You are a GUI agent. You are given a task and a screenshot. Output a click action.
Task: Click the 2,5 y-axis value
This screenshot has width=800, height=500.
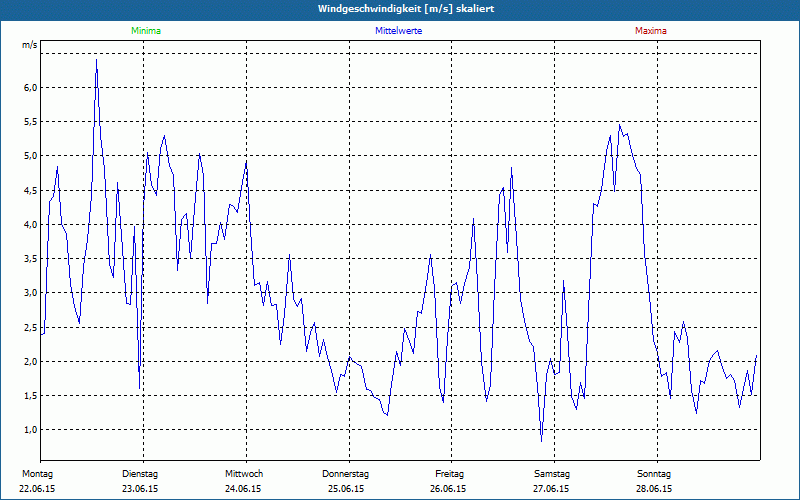31,328
